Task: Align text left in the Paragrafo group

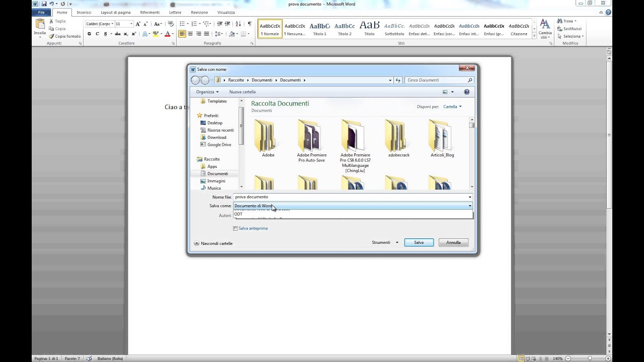Action: [182, 34]
